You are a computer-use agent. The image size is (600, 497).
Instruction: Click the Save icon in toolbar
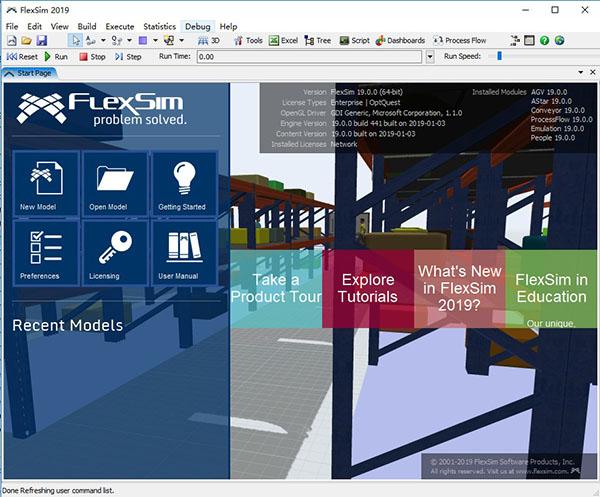pyautogui.click(x=41, y=41)
